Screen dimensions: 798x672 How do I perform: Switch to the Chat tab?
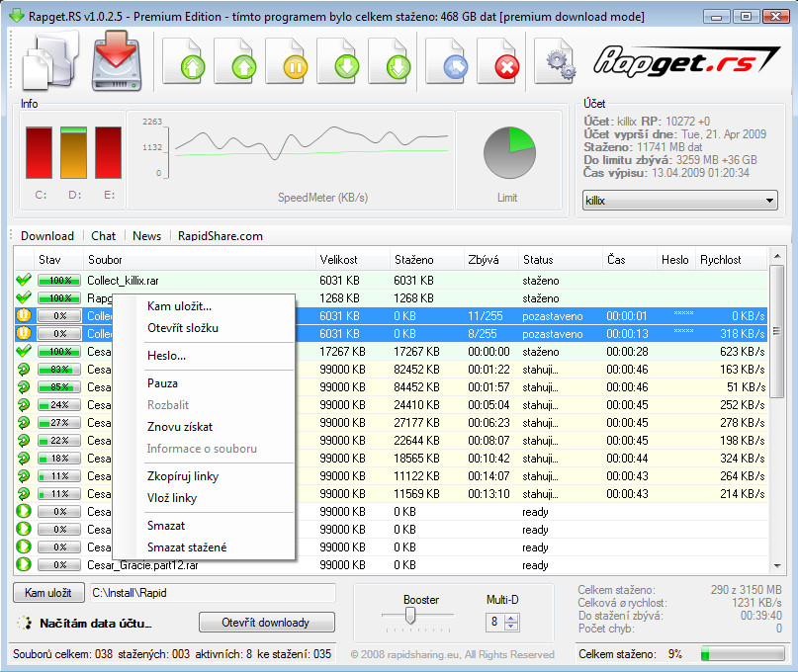[103, 236]
